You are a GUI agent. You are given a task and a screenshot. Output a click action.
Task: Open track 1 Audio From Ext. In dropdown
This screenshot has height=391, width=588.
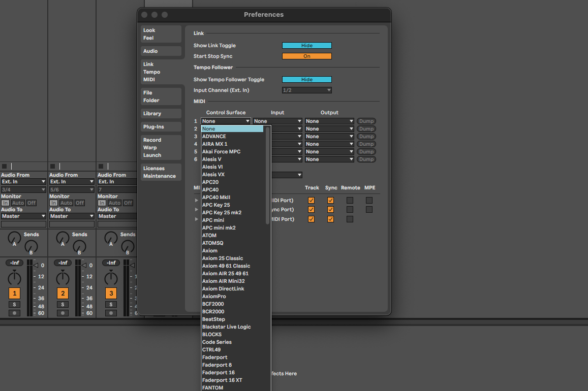(23, 182)
